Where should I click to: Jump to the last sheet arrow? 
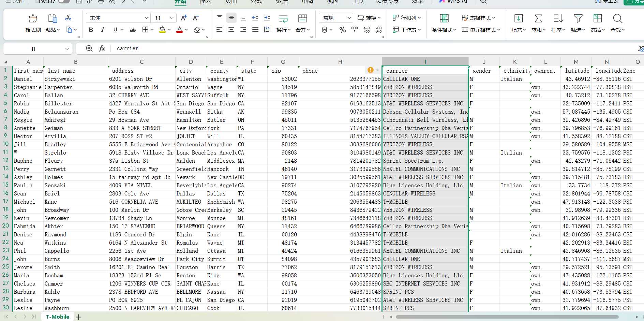(34, 317)
